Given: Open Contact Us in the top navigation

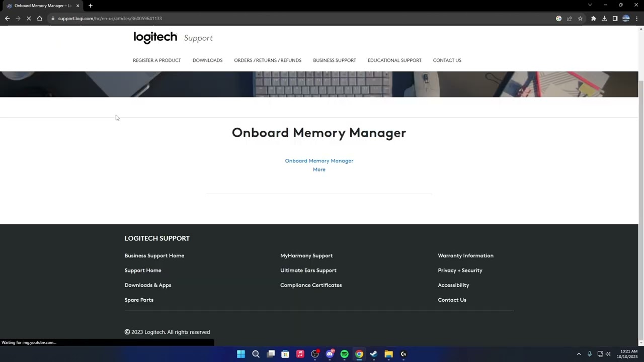Looking at the screenshot, I should pyautogui.click(x=447, y=60).
